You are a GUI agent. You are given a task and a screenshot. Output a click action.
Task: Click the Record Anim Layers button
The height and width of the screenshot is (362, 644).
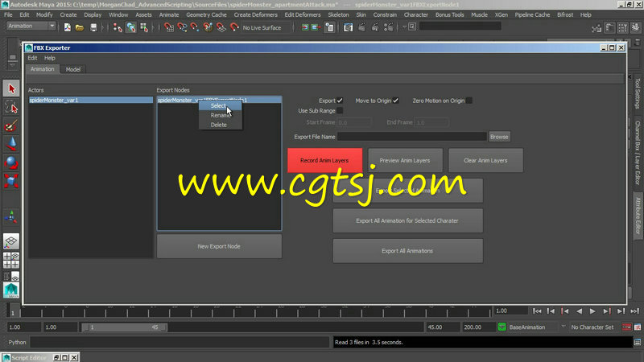pyautogui.click(x=324, y=160)
